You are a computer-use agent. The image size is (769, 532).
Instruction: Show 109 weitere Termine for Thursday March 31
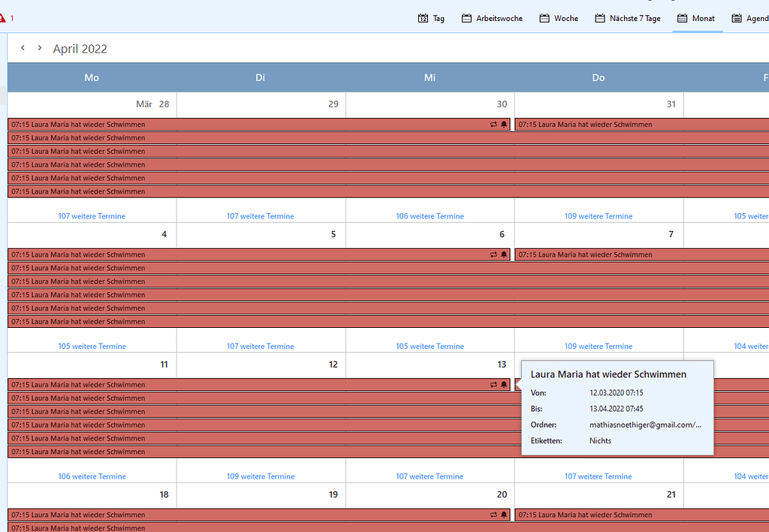tap(599, 216)
